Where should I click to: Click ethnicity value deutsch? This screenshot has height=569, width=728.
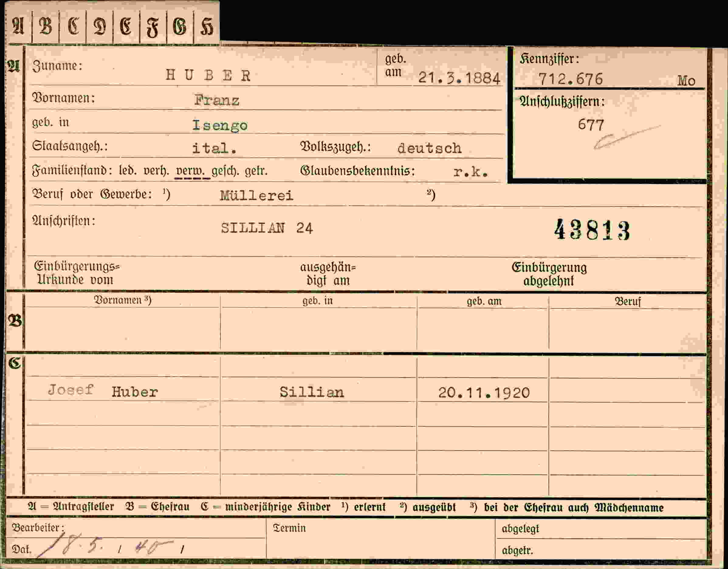(430, 148)
